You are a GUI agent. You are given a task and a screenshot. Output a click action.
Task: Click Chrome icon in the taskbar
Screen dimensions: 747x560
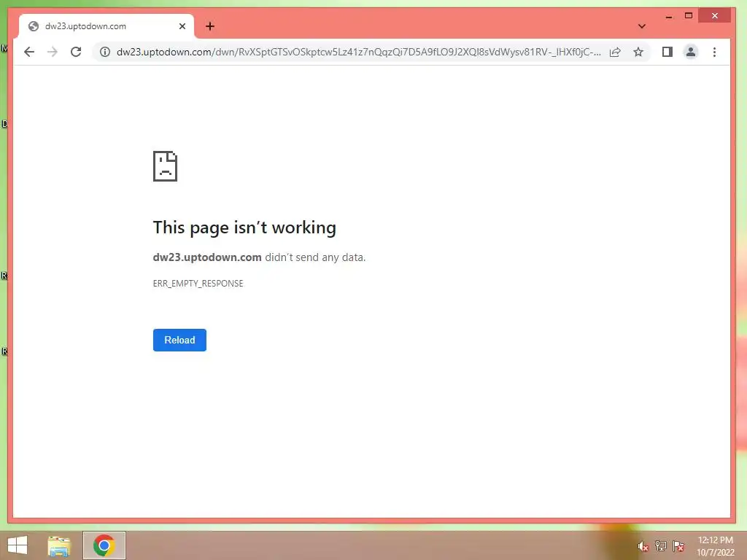[x=104, y=545]
